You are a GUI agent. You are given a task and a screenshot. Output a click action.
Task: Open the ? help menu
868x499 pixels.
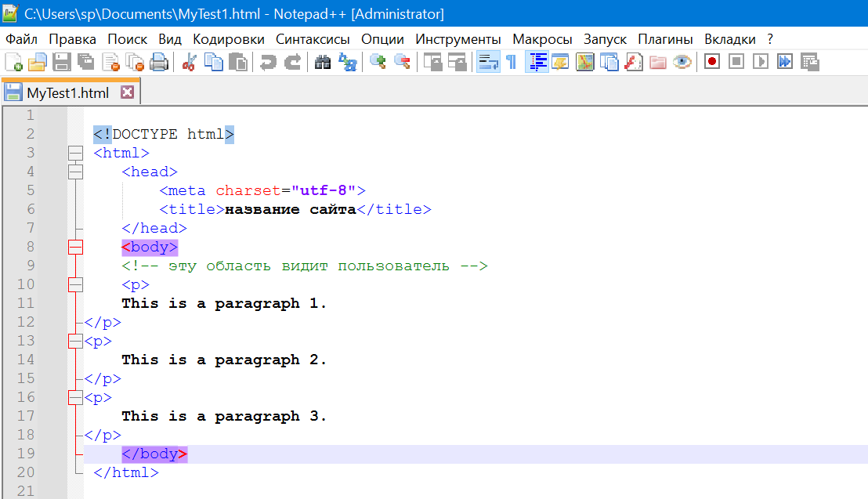click(770, 39)
